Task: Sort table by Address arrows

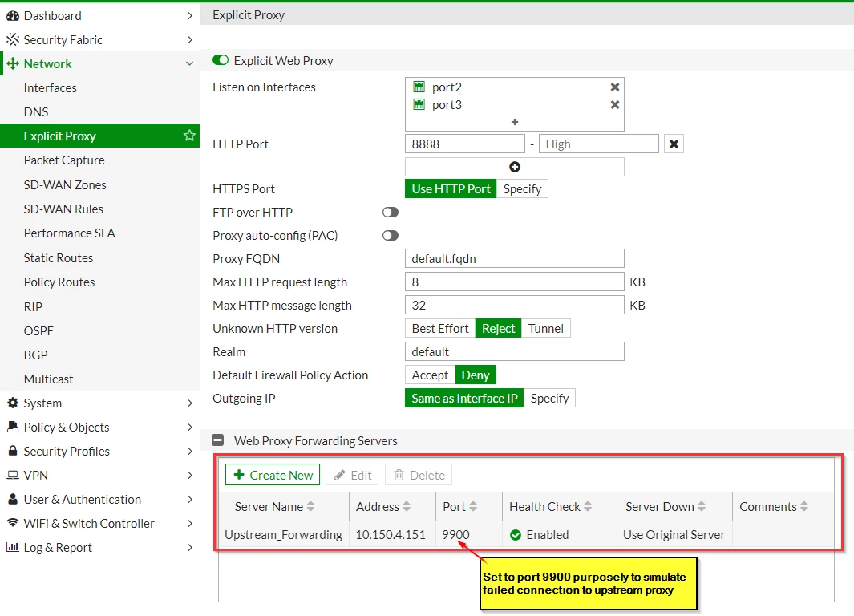Action: (407, 507)
